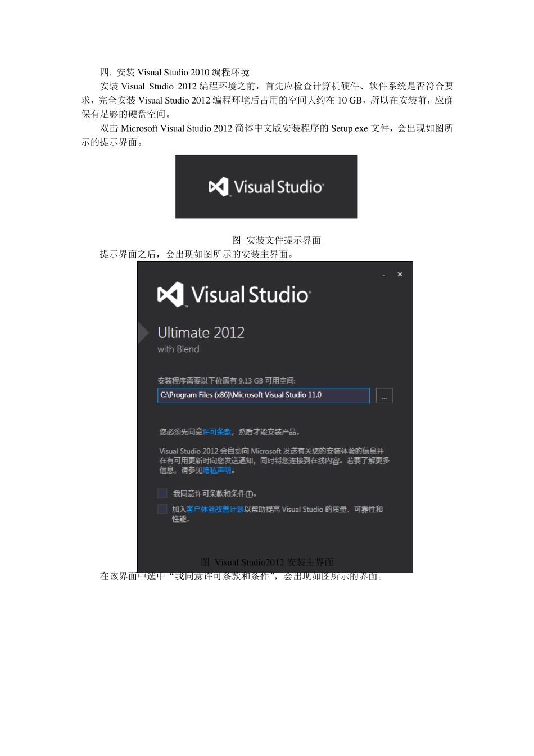Click the triangle marker beside Ultimate 2012
This screenshot has width=534, height=756.
pos(143,332)
